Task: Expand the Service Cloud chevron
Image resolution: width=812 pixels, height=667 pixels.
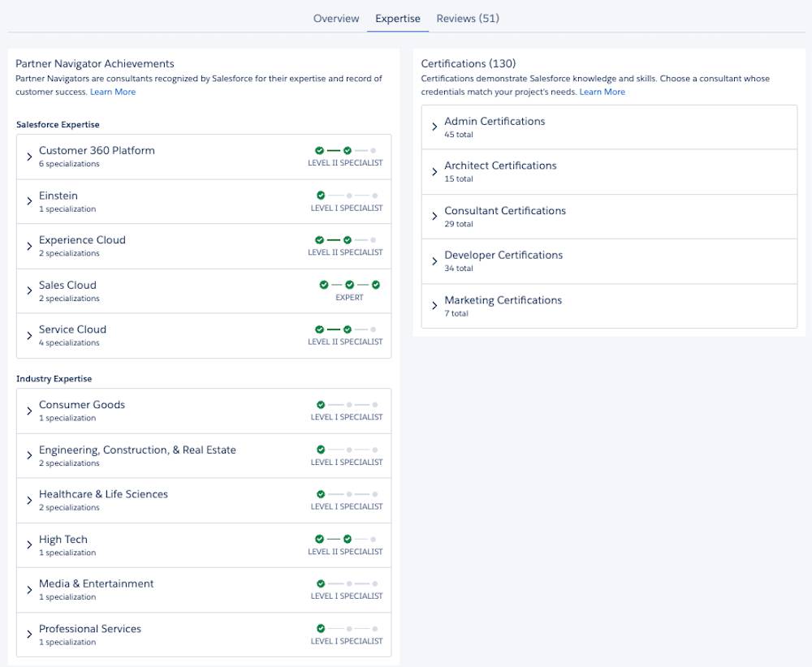Action: pos(29,335)
